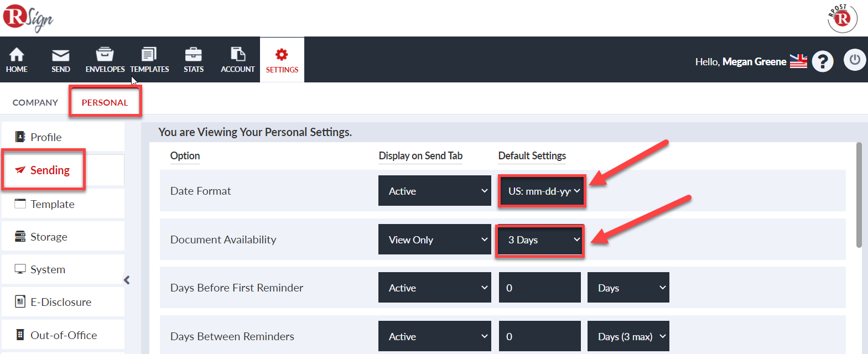Open the Settings gear icon

282,54
